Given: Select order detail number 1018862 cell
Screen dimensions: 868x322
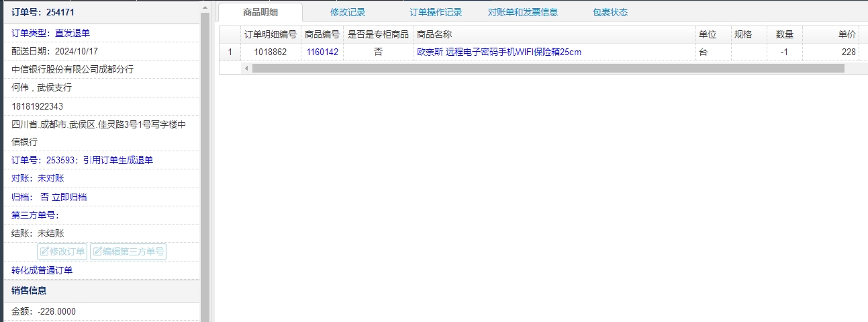Looking at the screenshot, I should (271, 52).
